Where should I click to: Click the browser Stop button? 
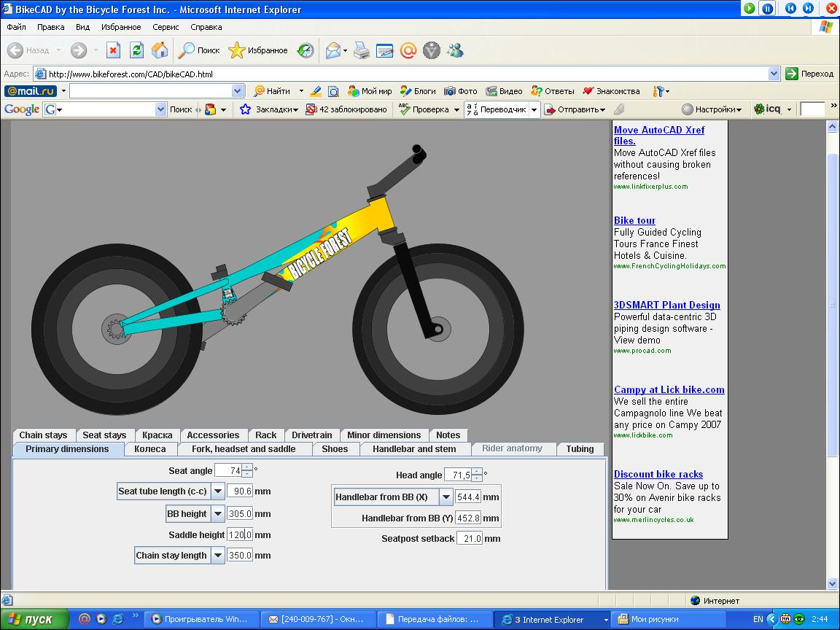click(113, 50)
